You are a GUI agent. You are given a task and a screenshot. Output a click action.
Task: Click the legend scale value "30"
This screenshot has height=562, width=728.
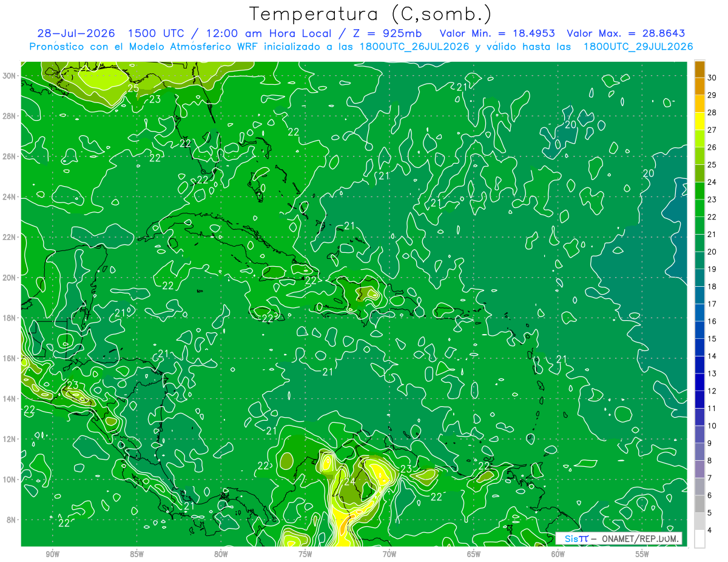(712, 77)
